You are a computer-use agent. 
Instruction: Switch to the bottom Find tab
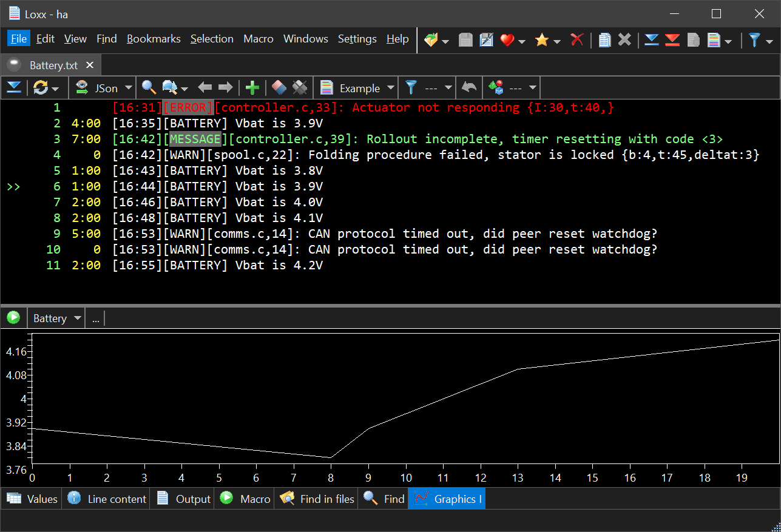point(383,499)
